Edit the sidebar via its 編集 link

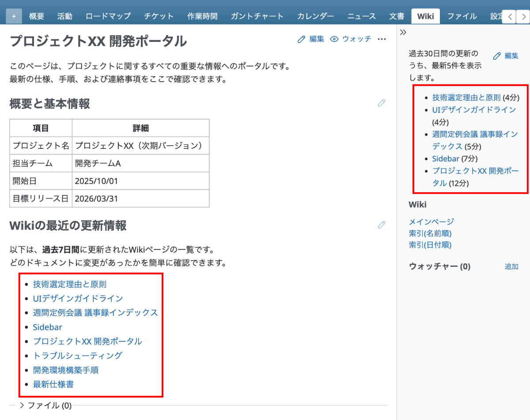click(x=506, y=56)
